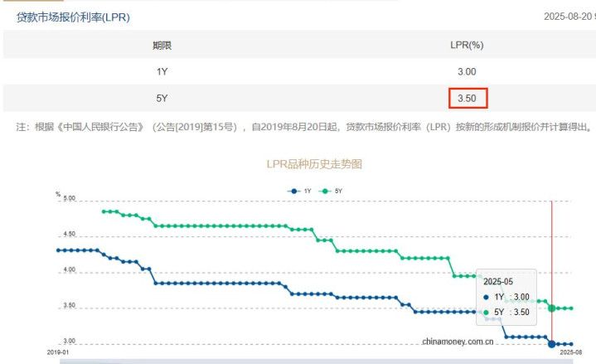The image size is (596, 364).
Task: Select the 期限 column header
Action: (x=162, y=46)
